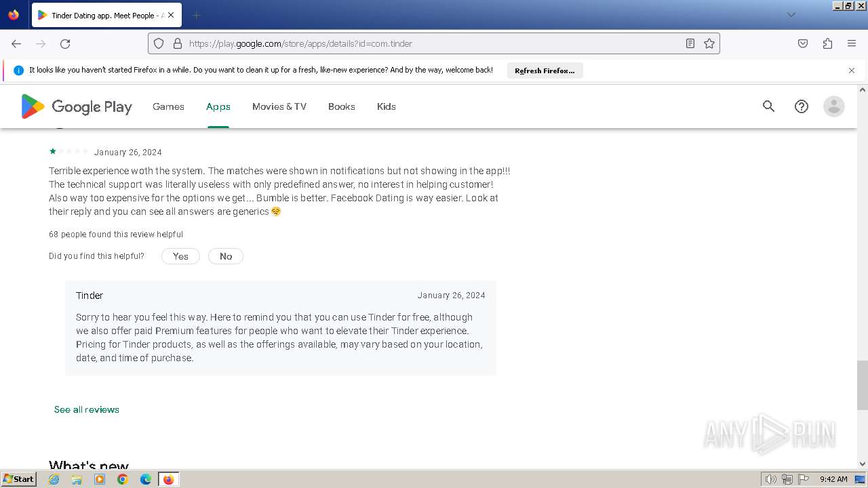Open a new browser tab

coord(197,15)
